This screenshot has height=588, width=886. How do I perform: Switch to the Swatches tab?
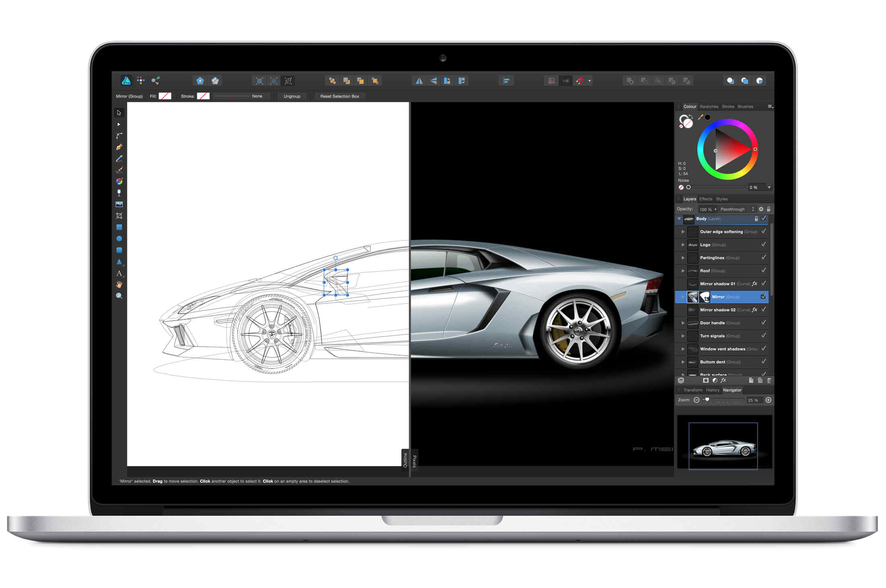tap(709, 107)
